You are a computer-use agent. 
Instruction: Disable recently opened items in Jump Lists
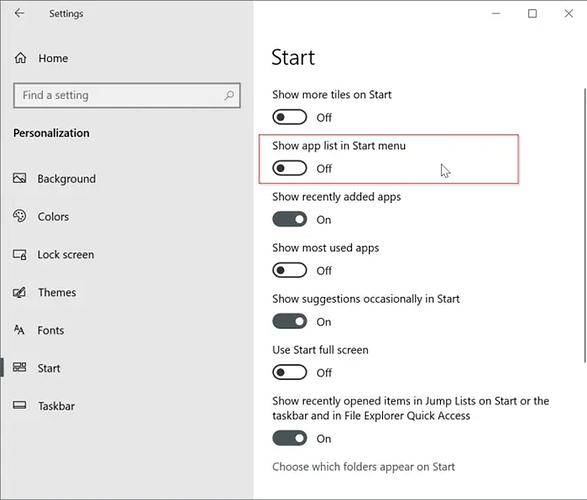tap(289, 438)
